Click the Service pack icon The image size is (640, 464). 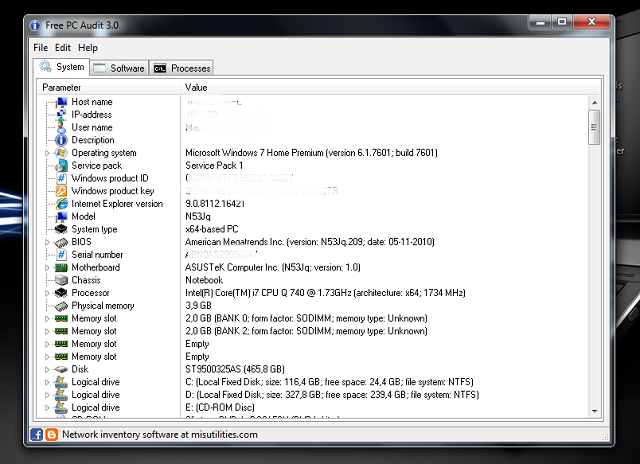(x=61, y=166)
